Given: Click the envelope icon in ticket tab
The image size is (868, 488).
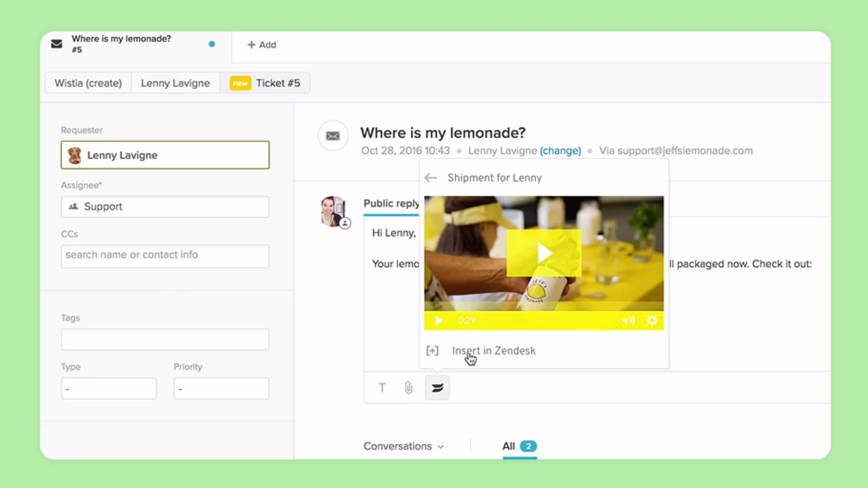Looking at the screenshot, I should click(57, 44).
